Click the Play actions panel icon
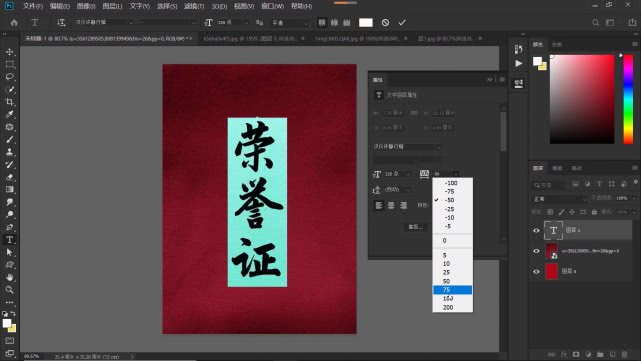This screenshot has height=361, width=641. point(518,64)
